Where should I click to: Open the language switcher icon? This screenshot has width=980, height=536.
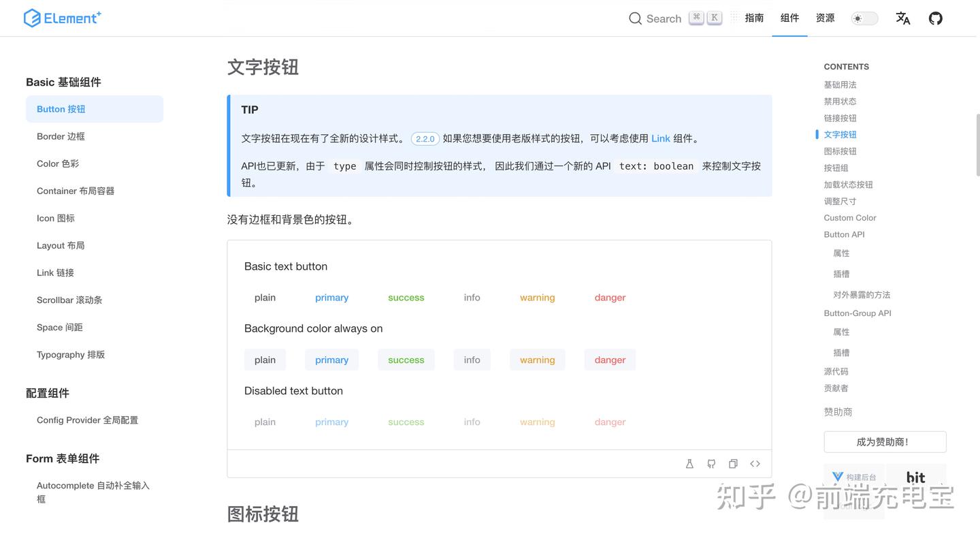[x=903, y=18]
